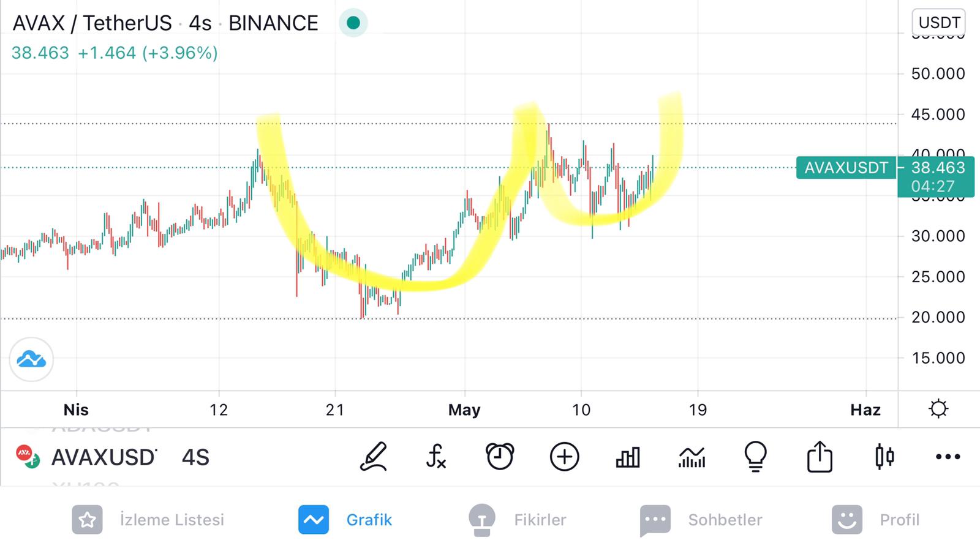Change the 4S timeframe interval
This screenshot has width=980, height=551.
[x=195, y=457]
